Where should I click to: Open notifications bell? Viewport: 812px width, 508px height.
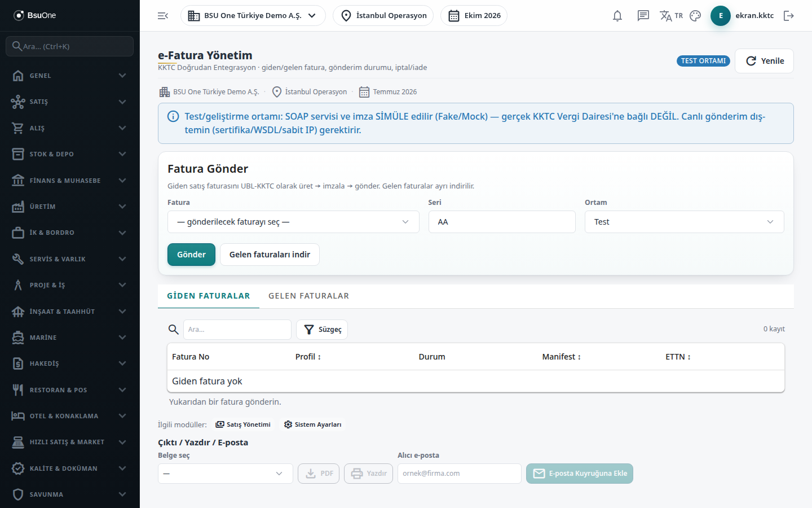[617, 16]
